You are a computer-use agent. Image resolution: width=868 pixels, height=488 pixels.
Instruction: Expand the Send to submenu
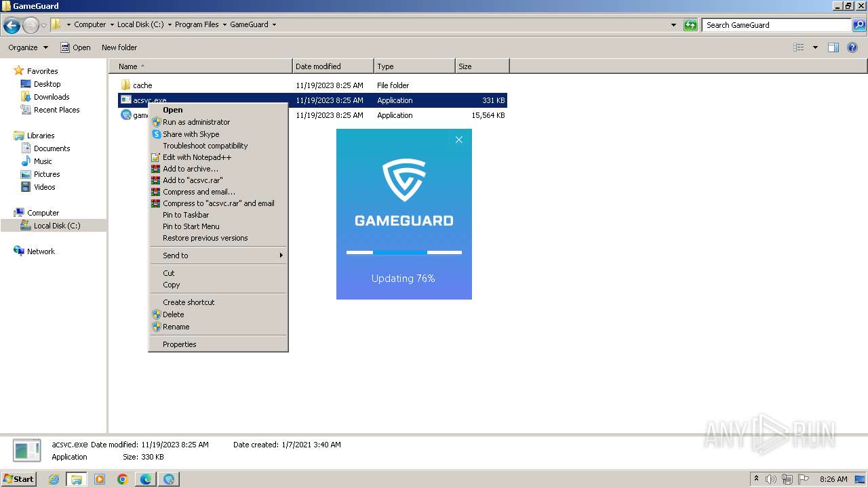pyautogui.click(x=218, y=256)
